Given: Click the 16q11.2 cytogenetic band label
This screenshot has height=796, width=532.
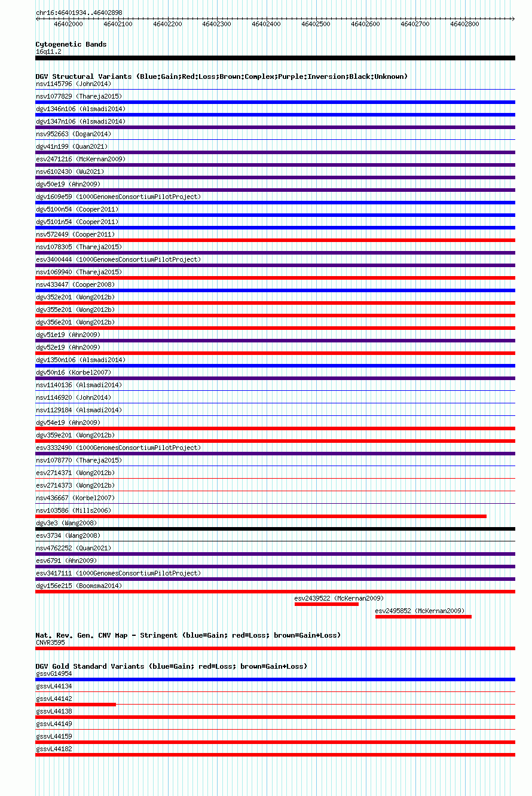Looking at the screenshot, I should pyautogui.click(x=48, y=51).
